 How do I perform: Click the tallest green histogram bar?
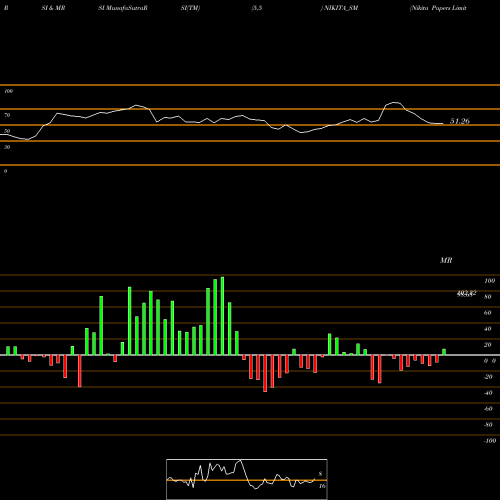(222, 316)
